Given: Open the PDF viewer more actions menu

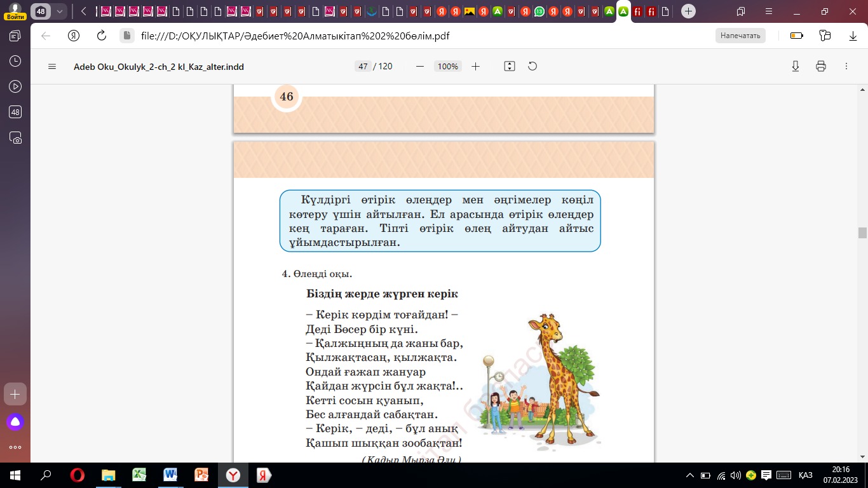Looking at the screenshot, I should coord(846,66).
